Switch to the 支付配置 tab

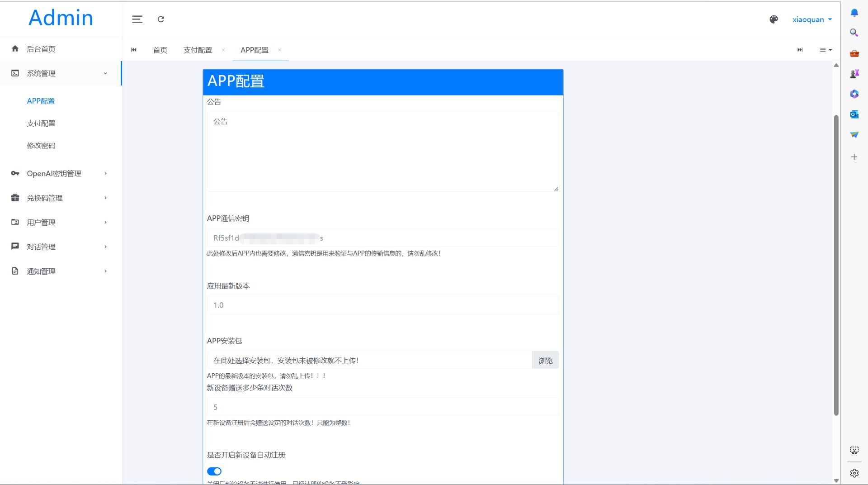tap(198, 50)
